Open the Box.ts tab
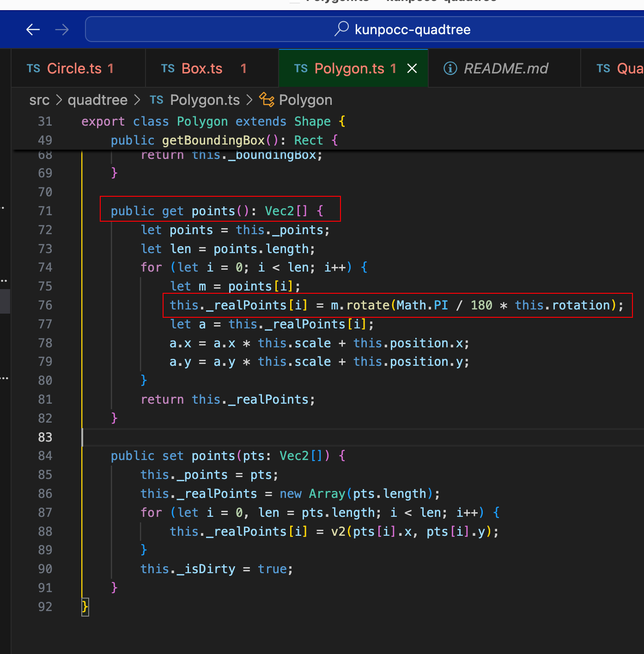 click(202, 68)
